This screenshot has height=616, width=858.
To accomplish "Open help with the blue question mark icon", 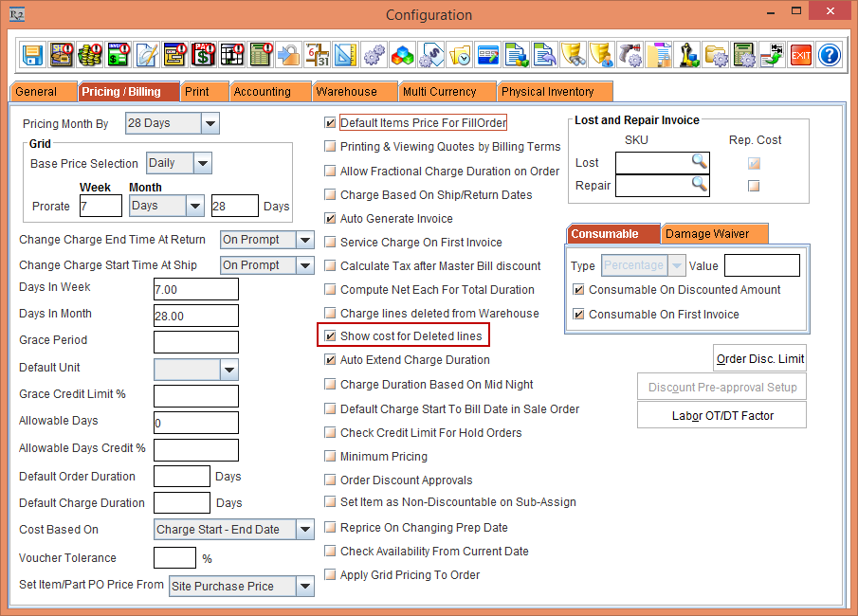I will pyautogui.click(x=829, y=54).
